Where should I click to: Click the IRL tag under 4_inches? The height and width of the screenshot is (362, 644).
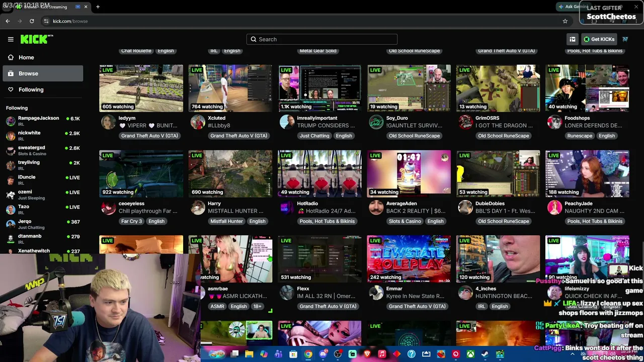tap(481, 307)
